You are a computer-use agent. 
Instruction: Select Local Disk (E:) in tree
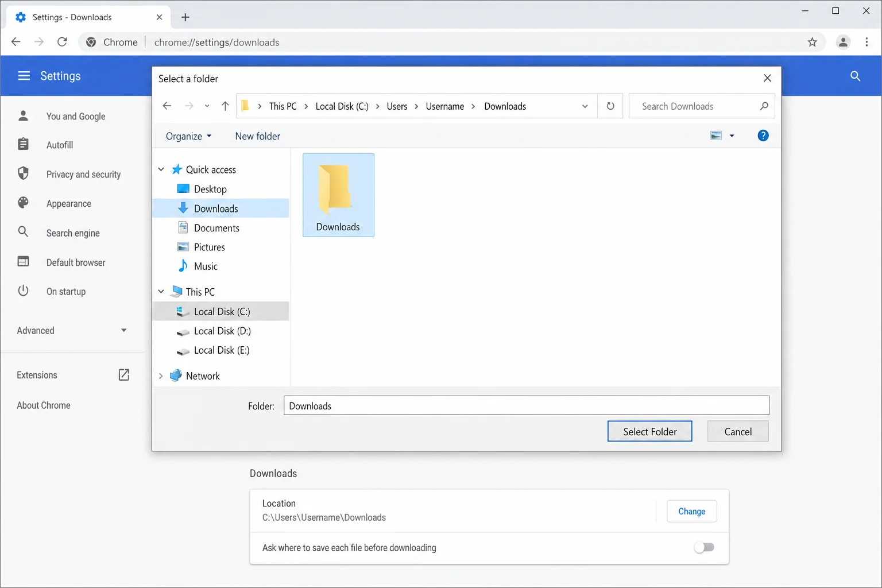coord(221,350)
